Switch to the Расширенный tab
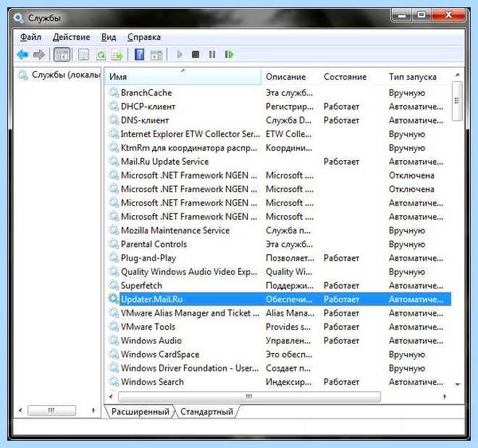The image size is (478, 448). click(140, 411)
